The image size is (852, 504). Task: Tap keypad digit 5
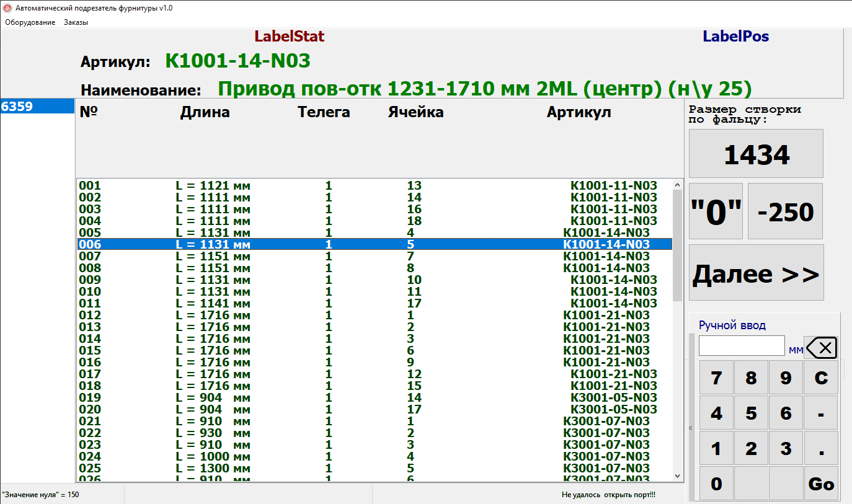pos(751,413)
